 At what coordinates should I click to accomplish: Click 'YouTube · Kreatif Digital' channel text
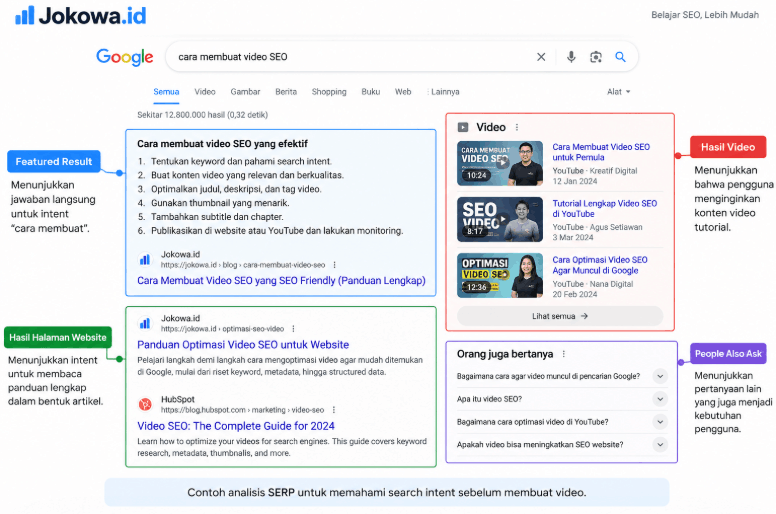pos(595,171)
